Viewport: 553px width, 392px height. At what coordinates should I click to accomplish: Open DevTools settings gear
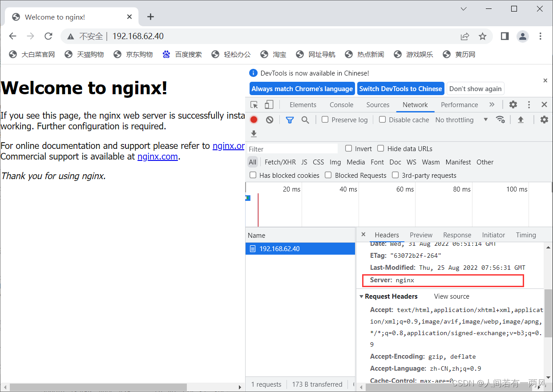coord(513,105)
